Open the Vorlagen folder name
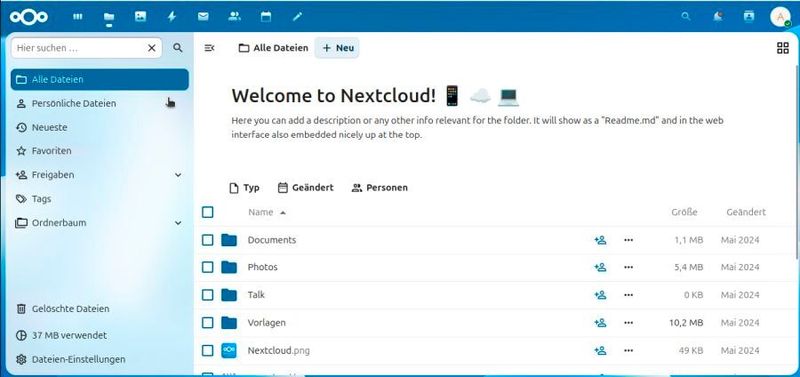The image size is (800, 377). coord(266,323)
